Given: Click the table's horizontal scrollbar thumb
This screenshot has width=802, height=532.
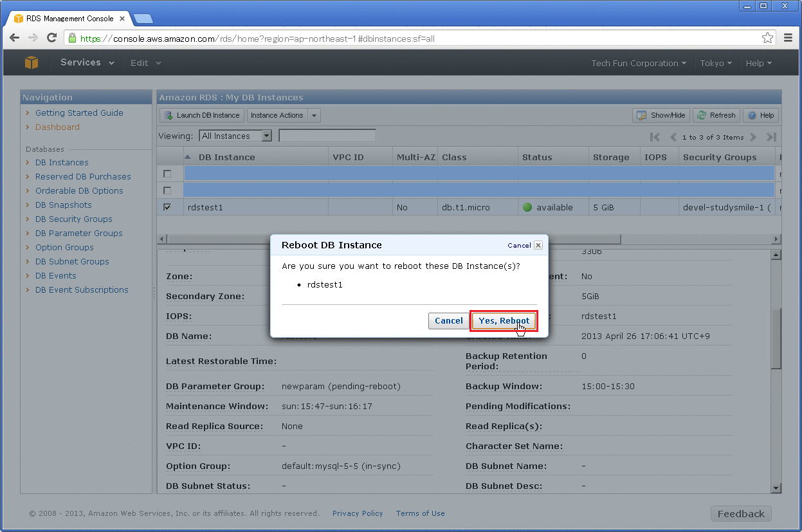Looking at the screenshot, I should [394, 239].
